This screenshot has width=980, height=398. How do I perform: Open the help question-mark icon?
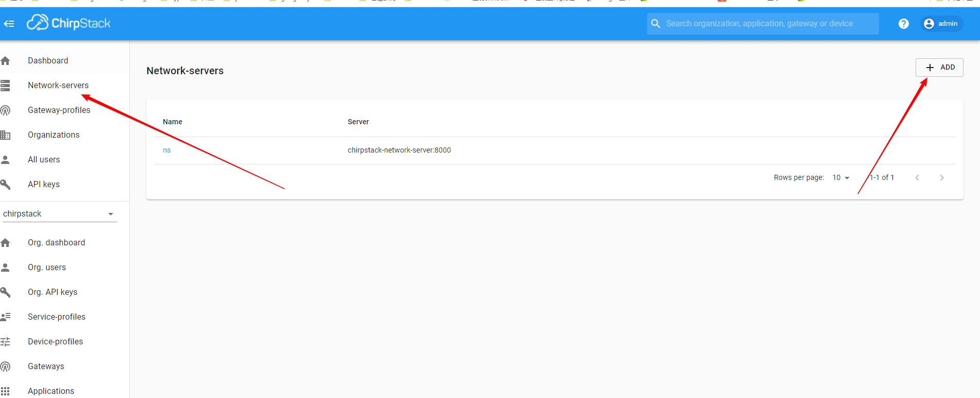[x=903, y=24]
